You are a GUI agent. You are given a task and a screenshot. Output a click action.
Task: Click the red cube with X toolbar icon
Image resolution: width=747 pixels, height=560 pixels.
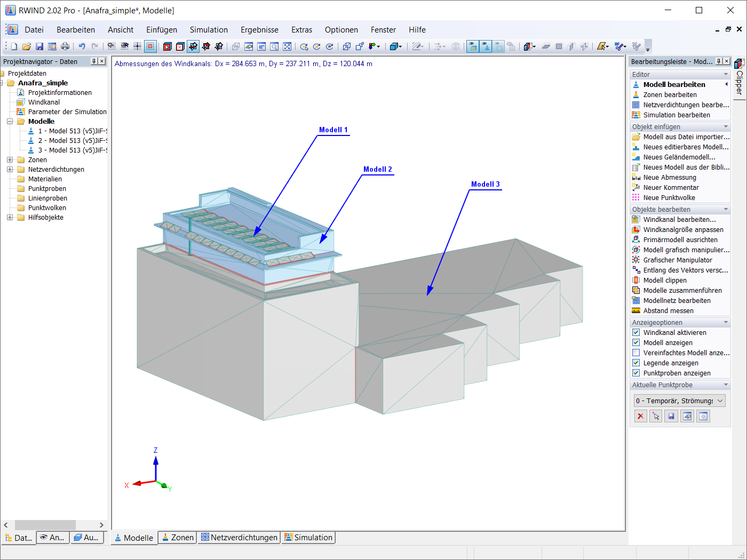[180, 46]
